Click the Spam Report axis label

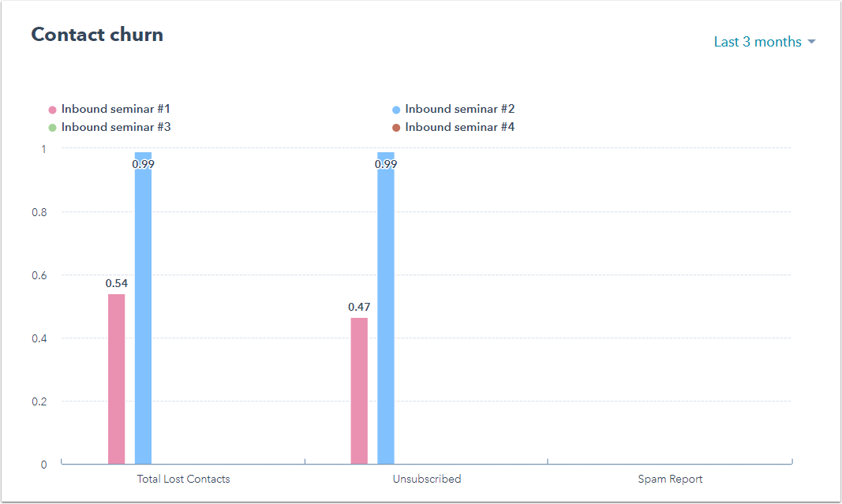670,479
